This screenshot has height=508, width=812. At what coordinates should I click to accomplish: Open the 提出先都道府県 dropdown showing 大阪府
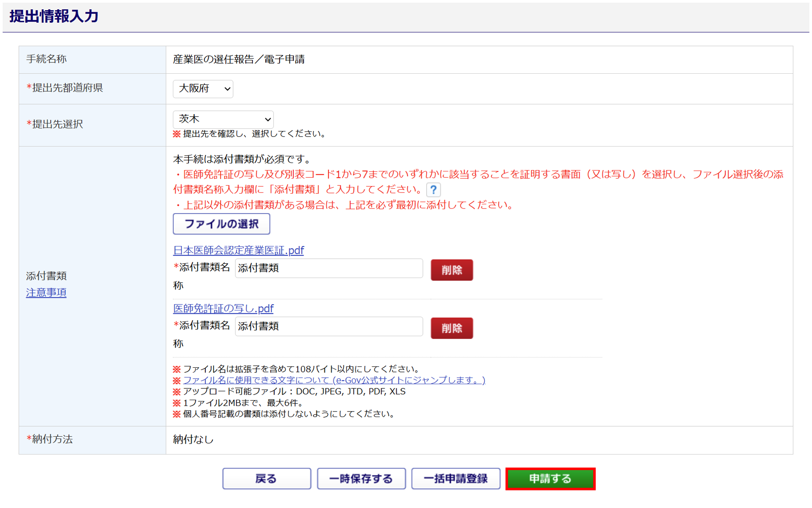203,88
